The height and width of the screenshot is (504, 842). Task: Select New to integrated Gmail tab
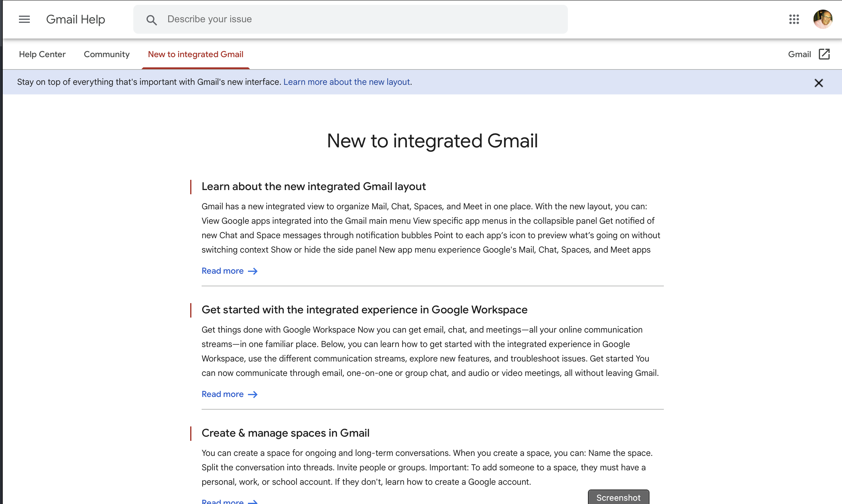click(195, 54)
